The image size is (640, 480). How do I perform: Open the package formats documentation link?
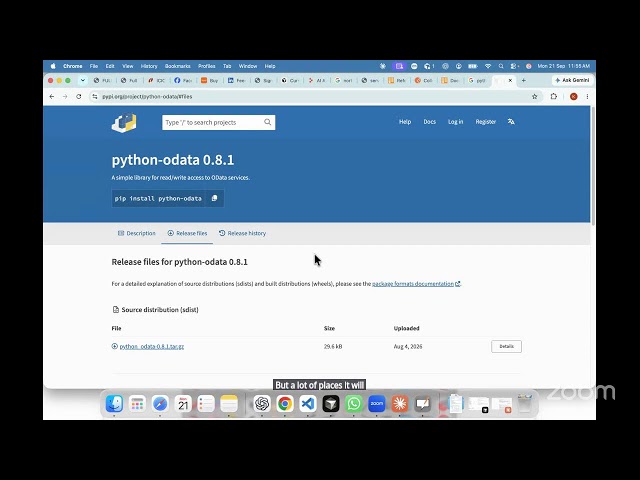point(413,284)
